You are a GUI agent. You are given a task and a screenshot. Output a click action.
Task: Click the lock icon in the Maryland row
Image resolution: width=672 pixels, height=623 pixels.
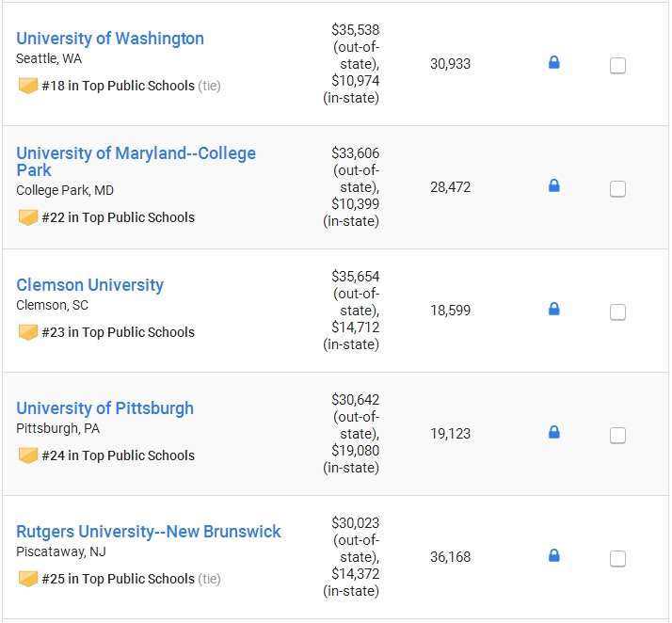click(x=553, y=185)
